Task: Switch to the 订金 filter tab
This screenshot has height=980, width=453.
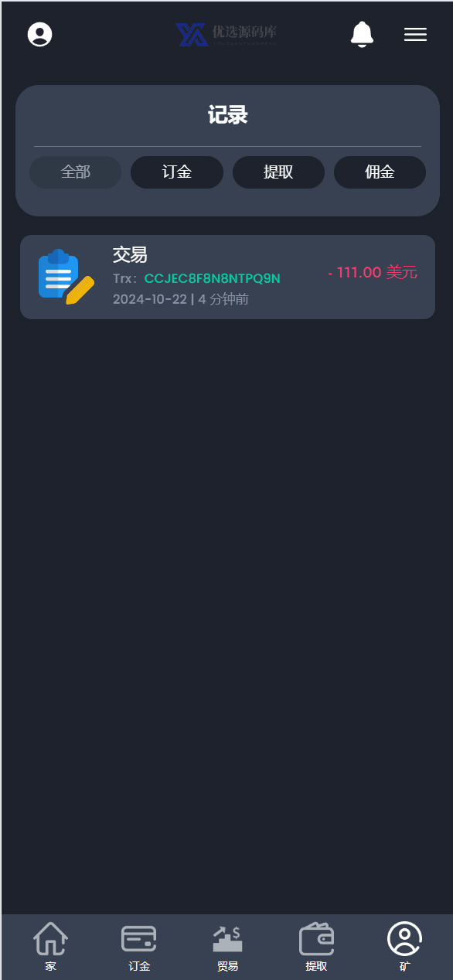Action: coord(177,172)
